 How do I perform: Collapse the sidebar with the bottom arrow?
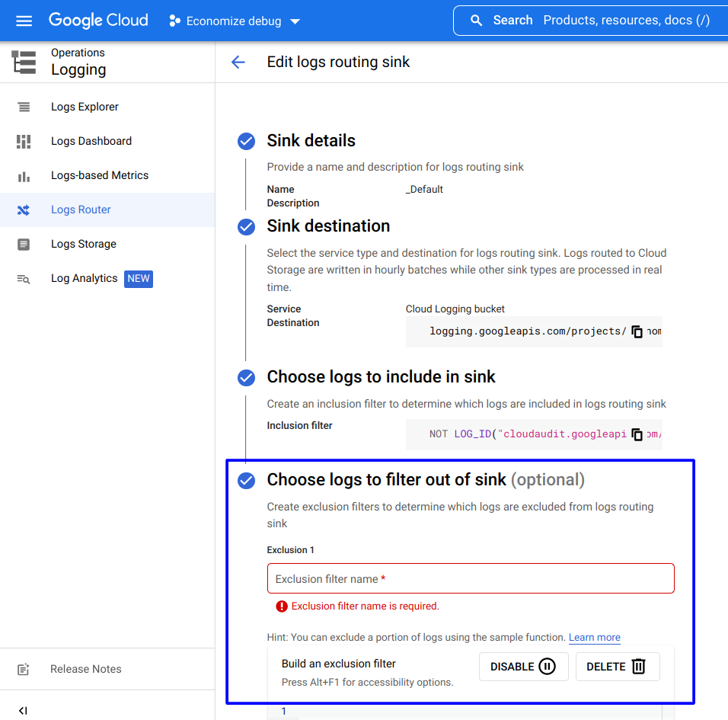pyautogui.click(x=23, y=711)
